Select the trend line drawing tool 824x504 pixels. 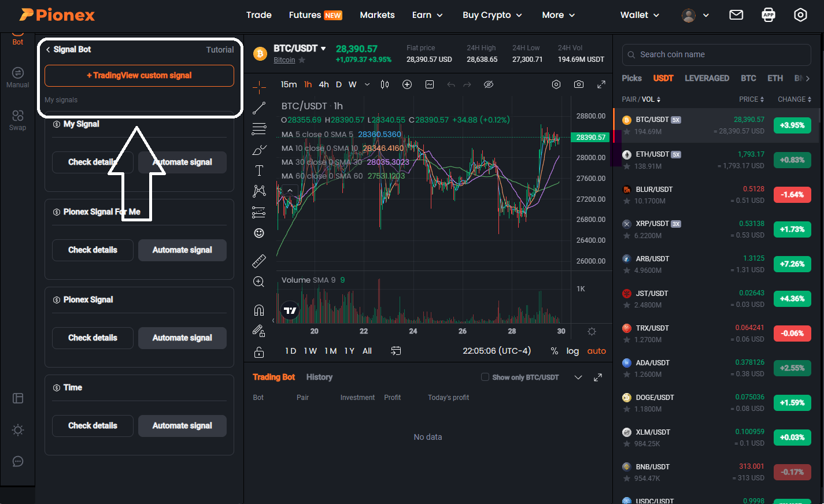(258, 108)
